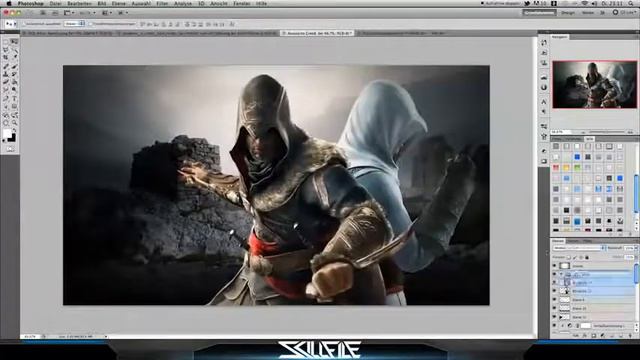Select the Zoom tool in toolbox
640x360 pixels.
pos(14,122)
